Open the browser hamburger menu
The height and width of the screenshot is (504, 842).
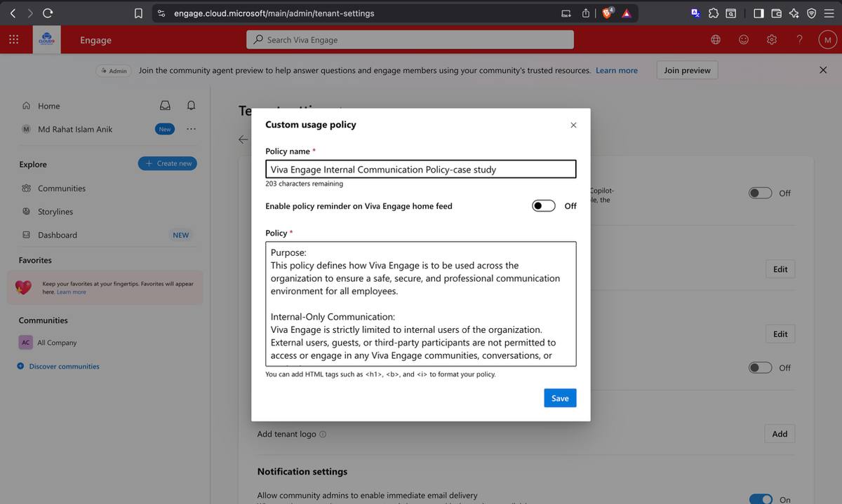point(829,13)
